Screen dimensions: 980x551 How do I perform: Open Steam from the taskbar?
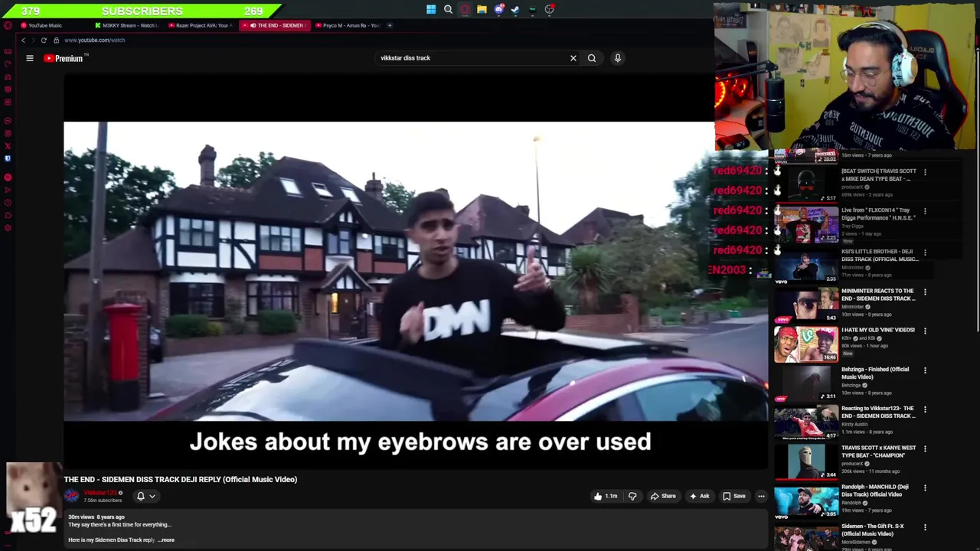coord(515,10)
